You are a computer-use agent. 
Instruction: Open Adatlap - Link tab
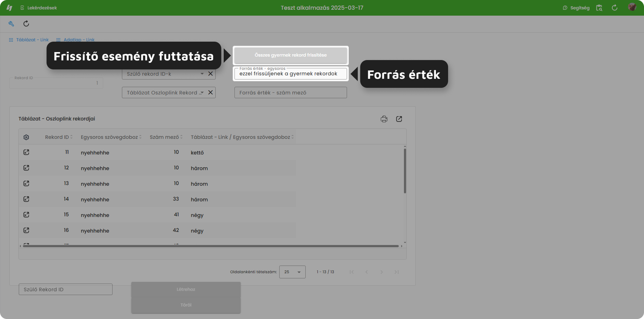pos(75,40)
